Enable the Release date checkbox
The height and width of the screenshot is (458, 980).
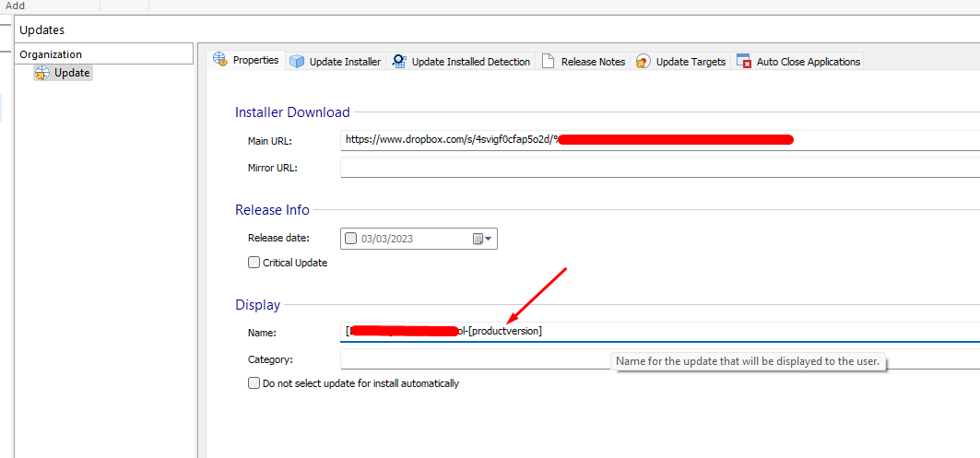click(x=350, y=239)
